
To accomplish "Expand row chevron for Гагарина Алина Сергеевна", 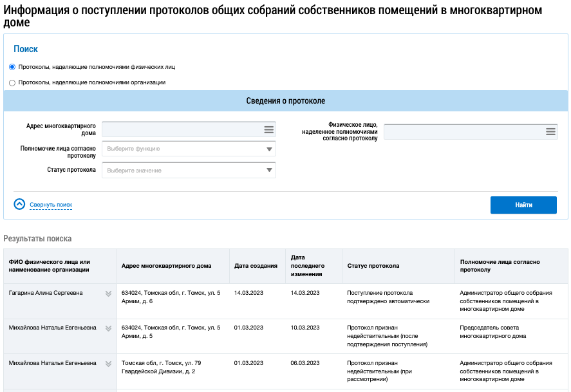I will tap(109, 294).
